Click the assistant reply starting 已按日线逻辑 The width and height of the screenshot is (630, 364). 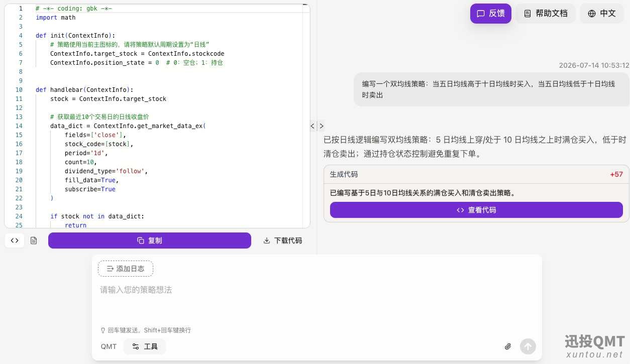click(x=475, y=147)
